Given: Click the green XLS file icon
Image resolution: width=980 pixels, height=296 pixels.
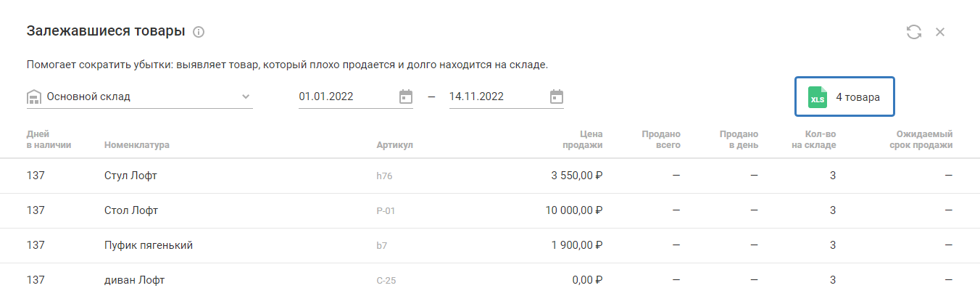Looking at the screenshot, I should [818, 96].
